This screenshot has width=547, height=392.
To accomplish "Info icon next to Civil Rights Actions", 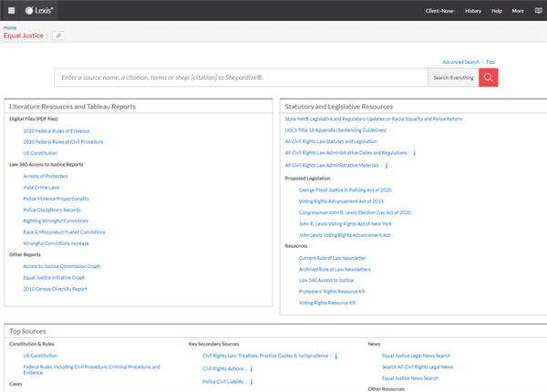I will pos(252,368).
